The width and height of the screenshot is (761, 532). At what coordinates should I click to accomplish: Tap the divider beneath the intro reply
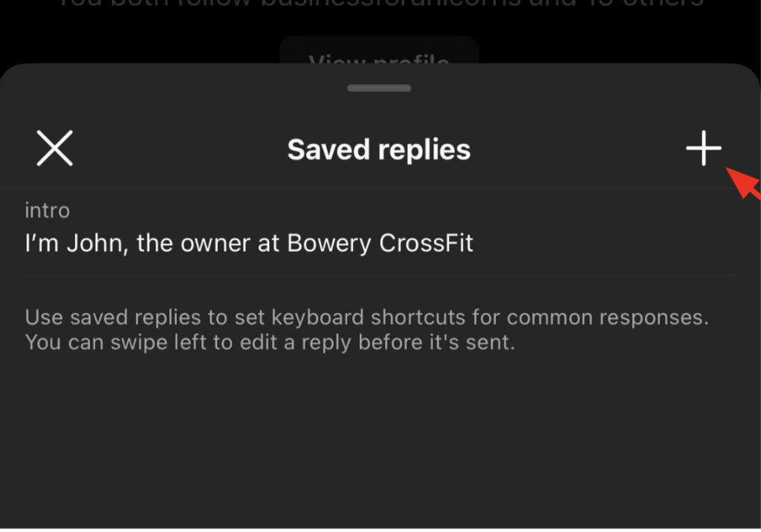click(x=379, y=276)
